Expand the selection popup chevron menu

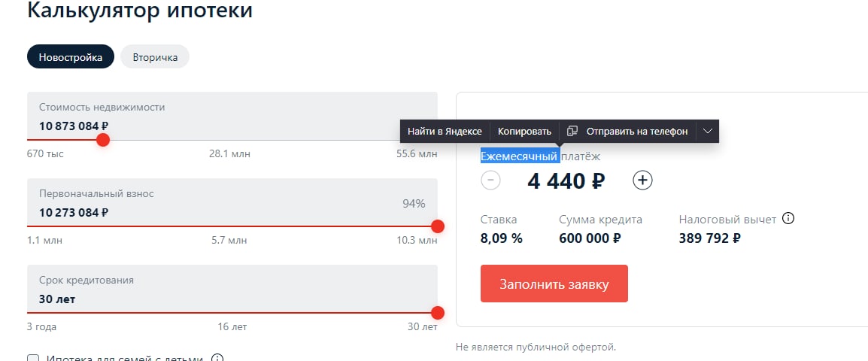708,131
